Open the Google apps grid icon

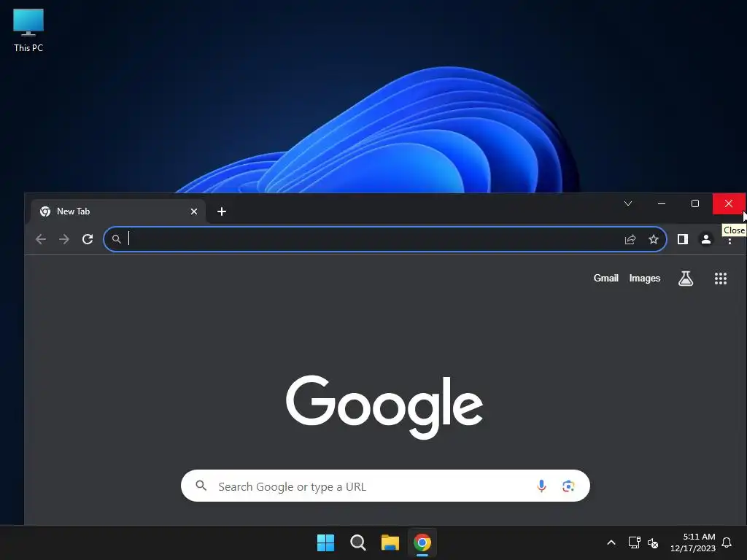pos(721,279)
